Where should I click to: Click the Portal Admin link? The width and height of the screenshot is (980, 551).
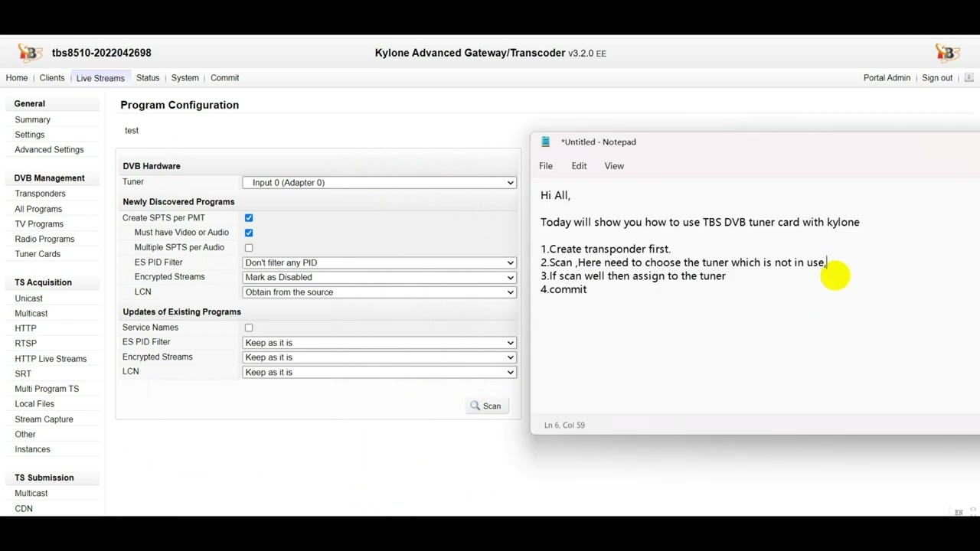tap(887, 78)
